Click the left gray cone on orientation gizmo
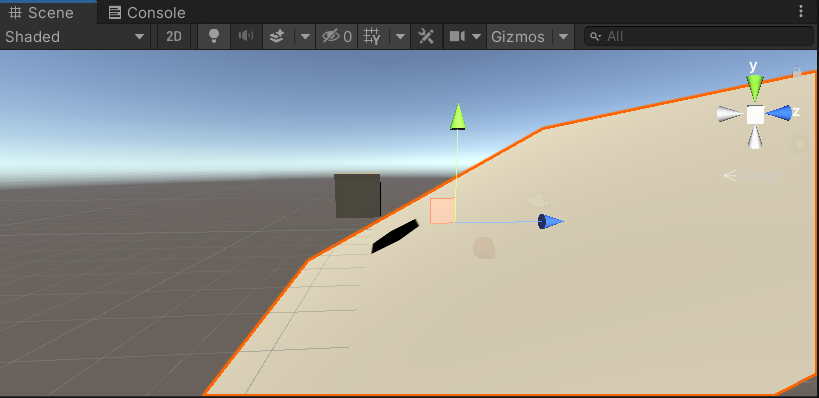The width and height of the screenshot is (819, 398). [730, 114]
